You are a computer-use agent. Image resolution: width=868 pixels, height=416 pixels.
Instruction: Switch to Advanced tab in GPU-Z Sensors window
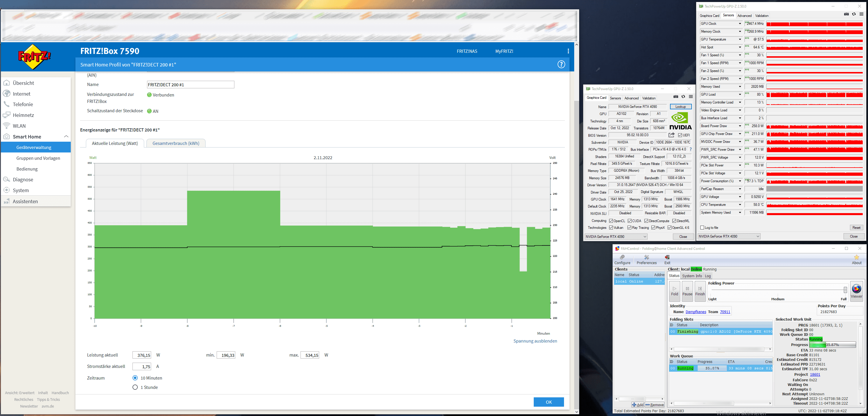pos(744,15)
